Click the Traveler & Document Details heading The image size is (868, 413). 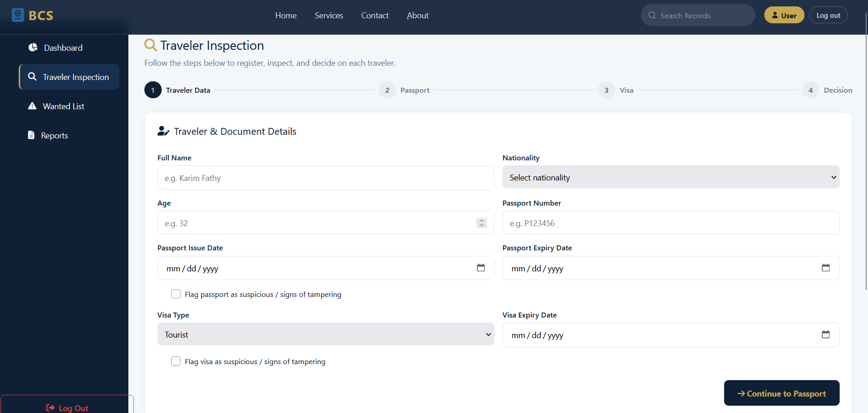235,132
